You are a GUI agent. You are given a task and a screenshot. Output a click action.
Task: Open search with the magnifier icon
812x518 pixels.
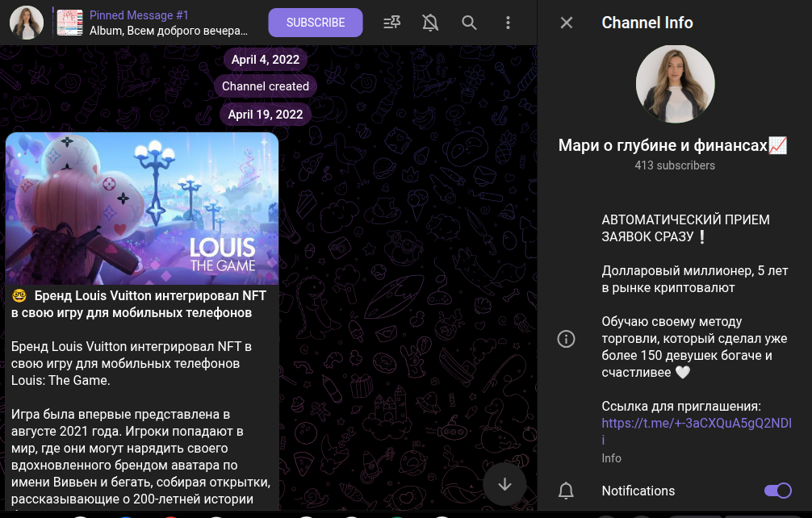point(469,23)
